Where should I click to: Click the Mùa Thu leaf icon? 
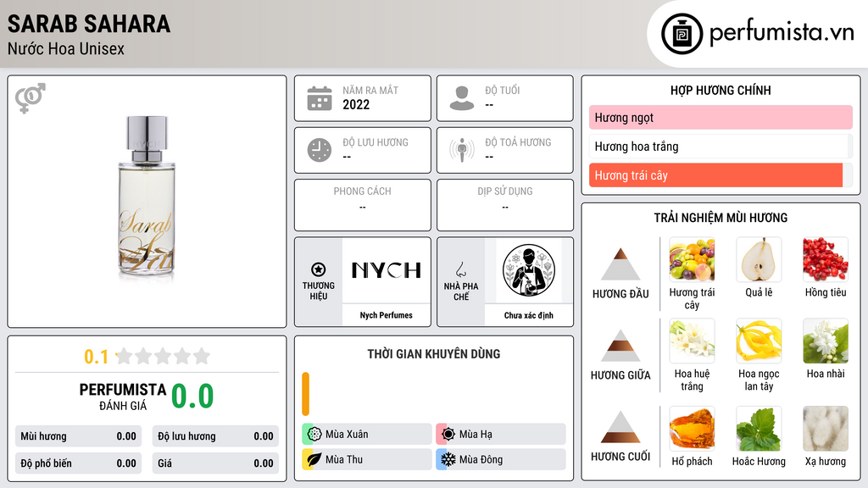314,459
